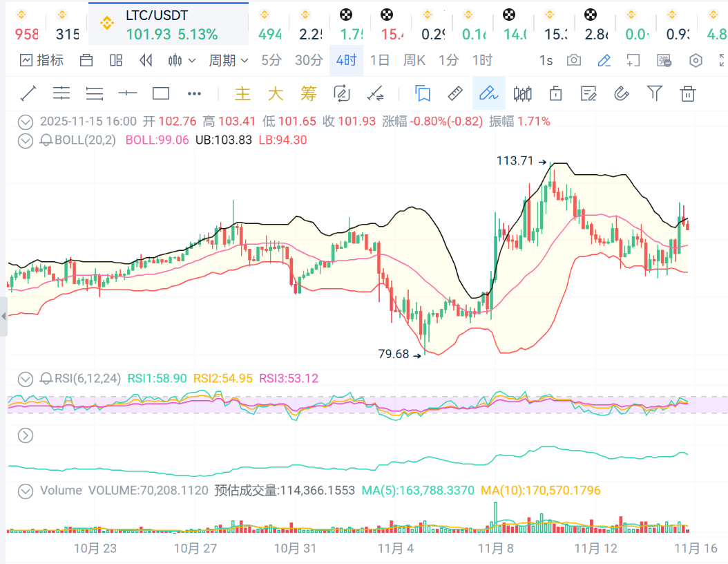Image resolution: width=728 pixels, height=564 pixels.
Task: Select the trend line drawing tool
Action: tap(28, 93)
